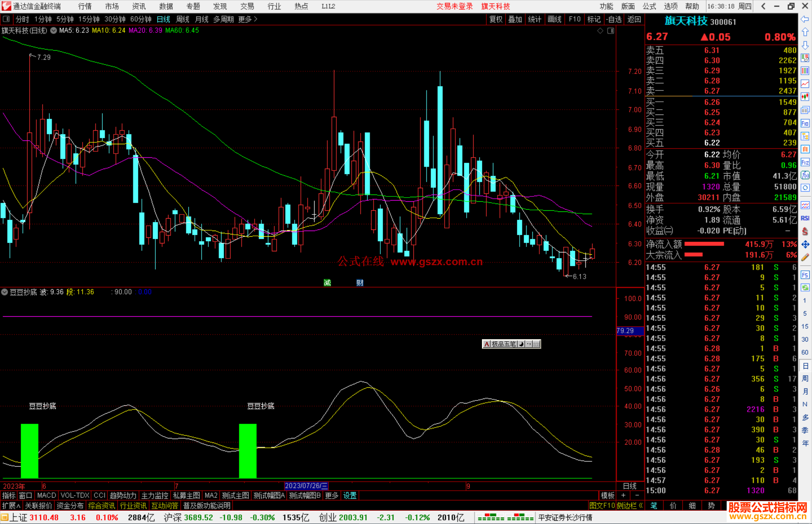Click the F10 info sidebar icon
This screenshot has height=524, width=812.
pos(805,123)
